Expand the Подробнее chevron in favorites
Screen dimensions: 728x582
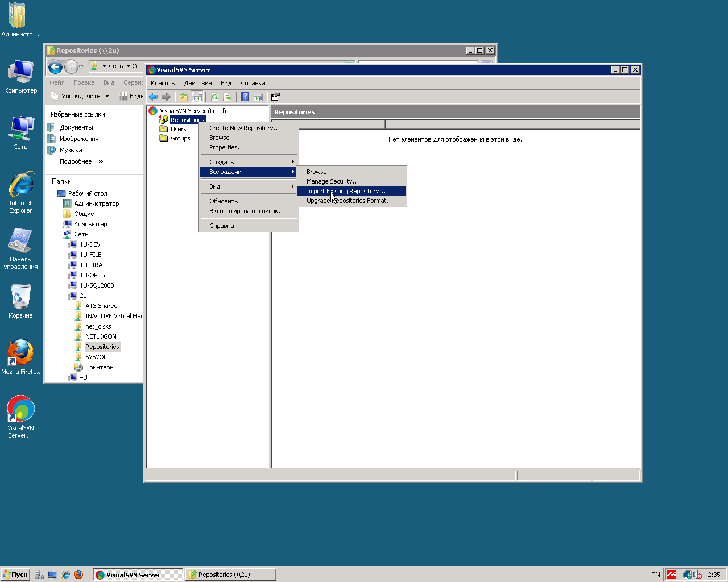pos(101,161)
